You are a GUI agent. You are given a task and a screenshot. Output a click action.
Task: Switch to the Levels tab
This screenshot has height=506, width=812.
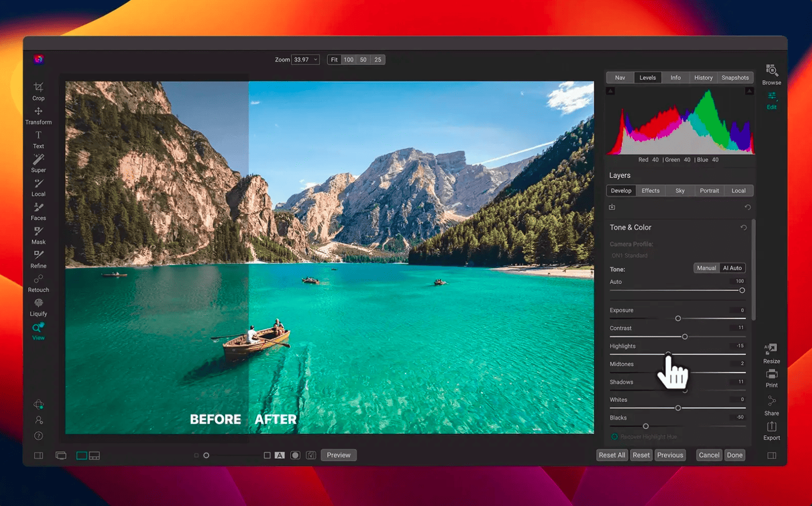tap(648, 78)
